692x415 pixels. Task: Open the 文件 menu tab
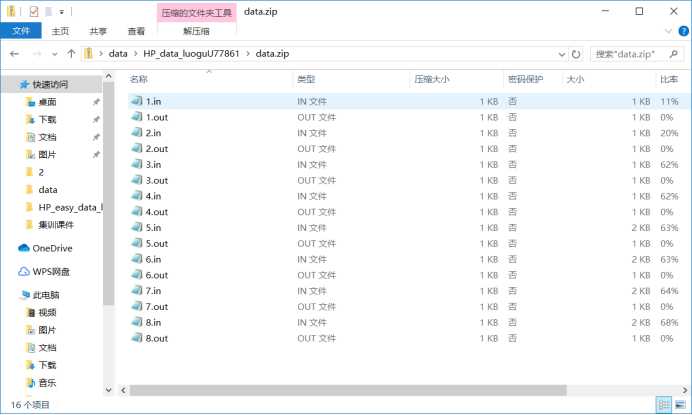point(21,31)
